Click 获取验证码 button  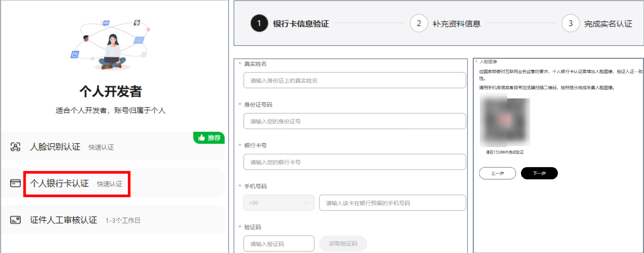pos(343,244)
